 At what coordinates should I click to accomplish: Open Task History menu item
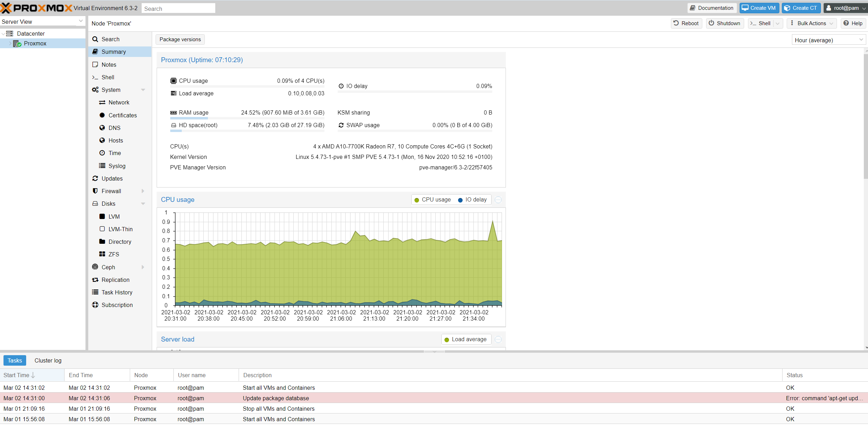[117, 292]
